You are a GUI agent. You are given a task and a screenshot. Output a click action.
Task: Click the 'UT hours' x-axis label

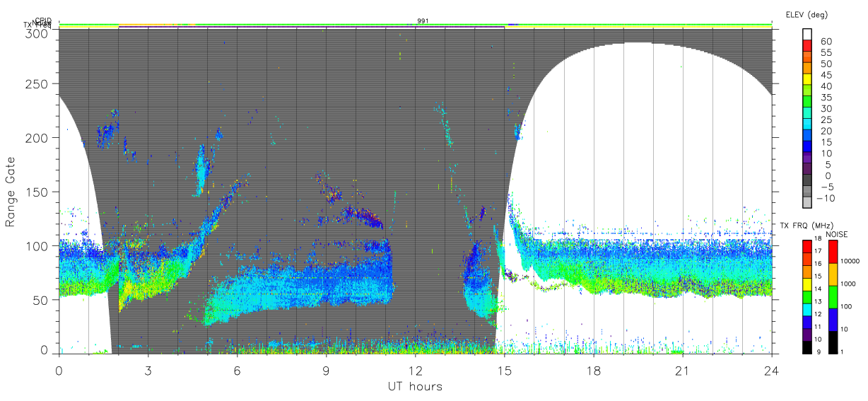pos(415,386)
